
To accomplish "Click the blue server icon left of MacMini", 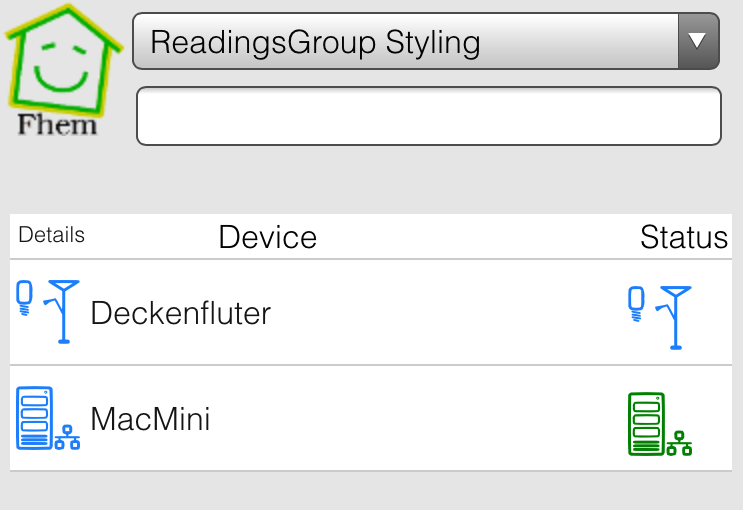I will pyautogui.click(x=35, y=418).
